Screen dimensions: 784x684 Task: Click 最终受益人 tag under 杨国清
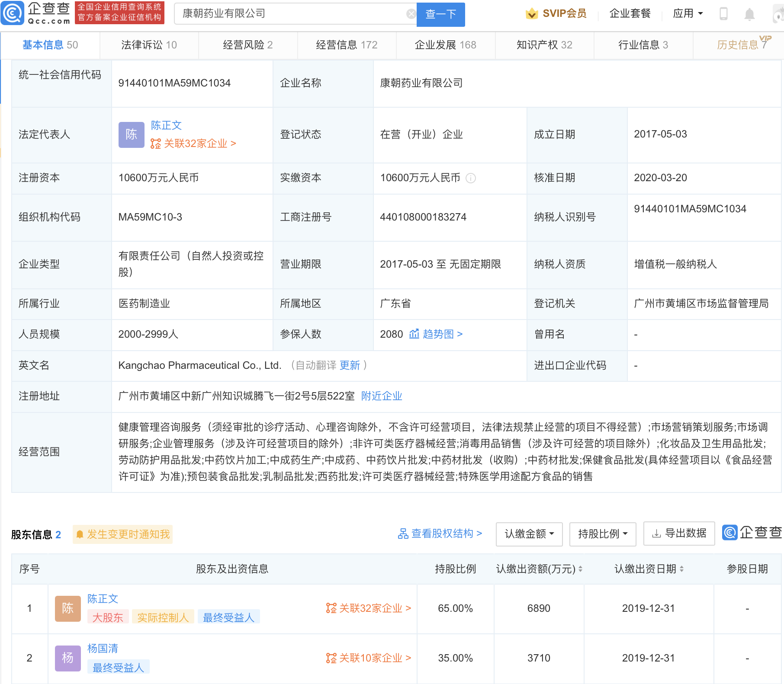tap(119, 668)
